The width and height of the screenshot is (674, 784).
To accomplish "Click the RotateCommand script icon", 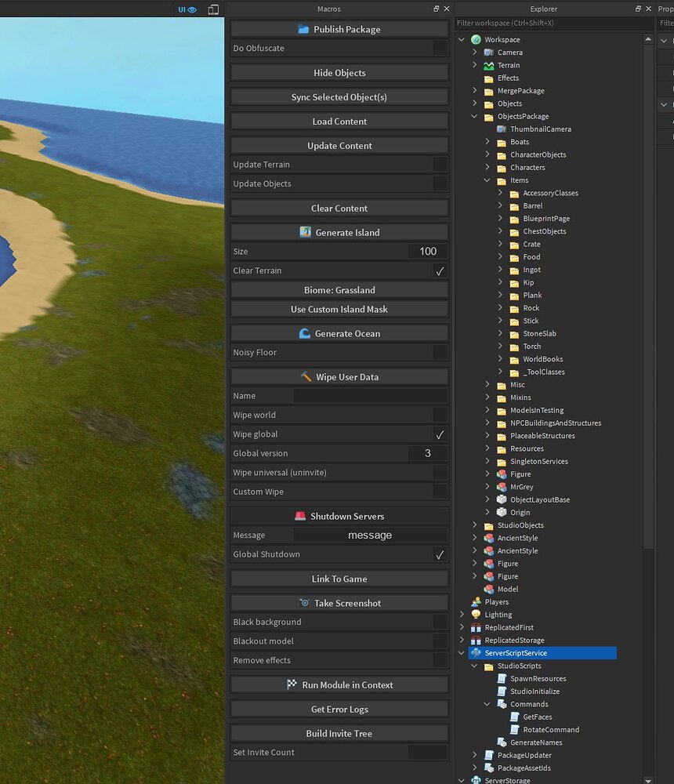I will pyautogui.click(x=514, y=730).
